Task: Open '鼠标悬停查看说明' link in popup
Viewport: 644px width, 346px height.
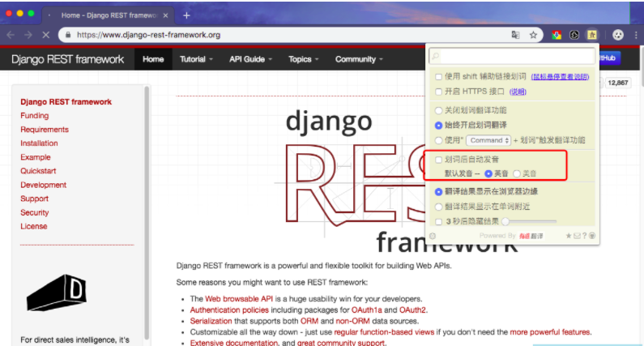Action: [560, 77]
